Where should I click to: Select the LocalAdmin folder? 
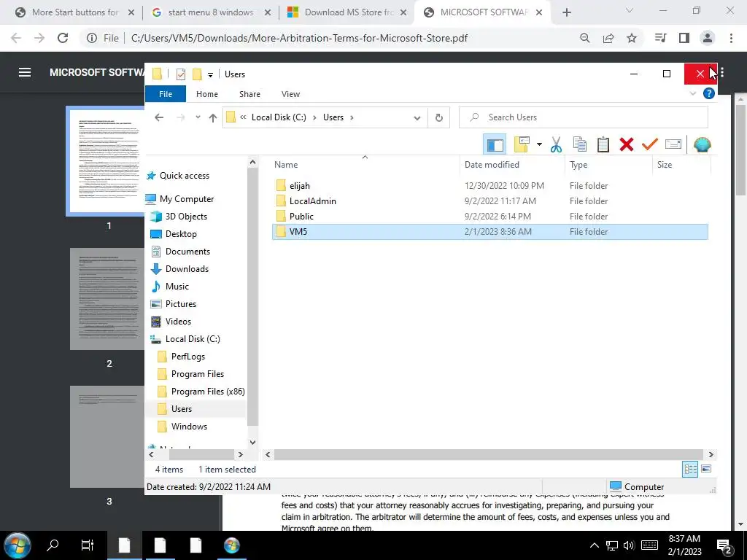click(312, 201)
